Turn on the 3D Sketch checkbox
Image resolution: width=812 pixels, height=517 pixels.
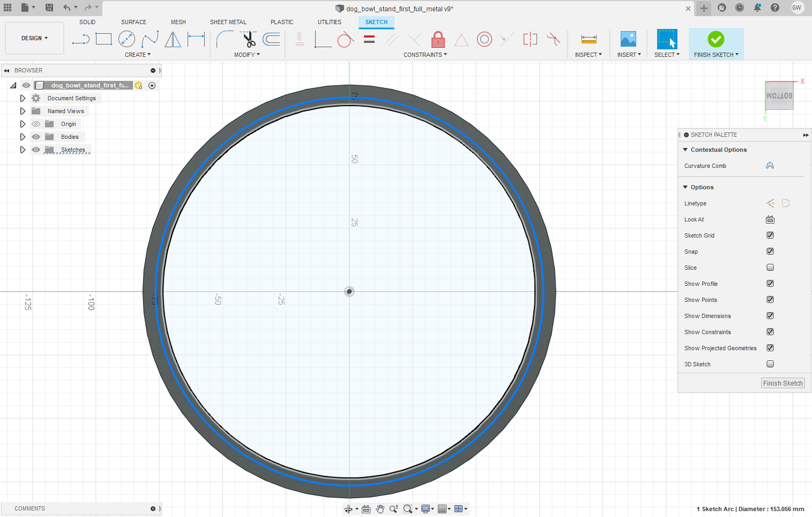tap(770, 364)
